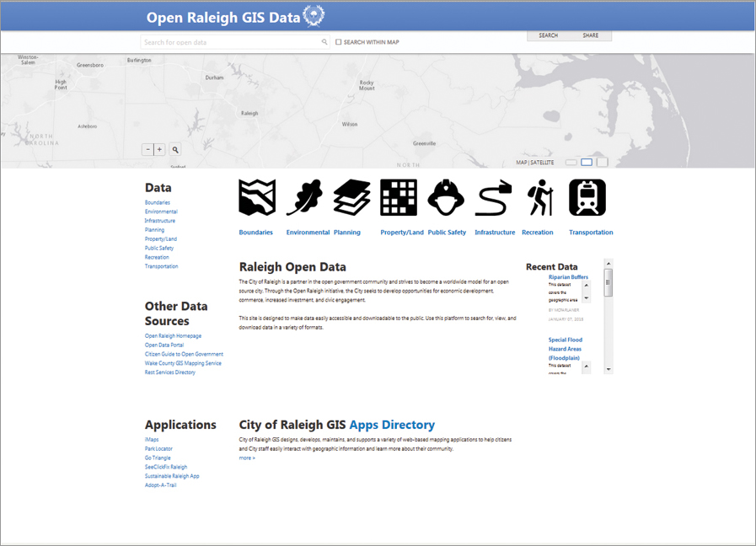Image resolution: width=756 pixels, height=546 pixels.
Task: Click the search magnifier in search box
Action: (x=324, y=42)
